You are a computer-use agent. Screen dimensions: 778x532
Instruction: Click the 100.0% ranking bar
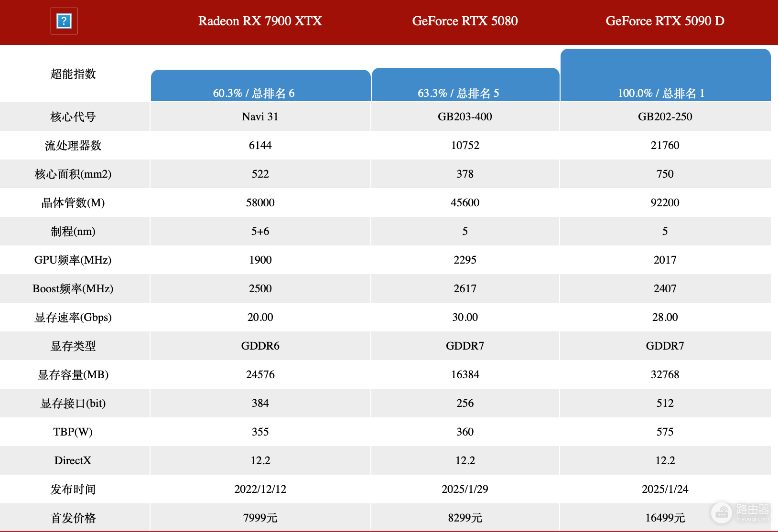click(665, 75)
